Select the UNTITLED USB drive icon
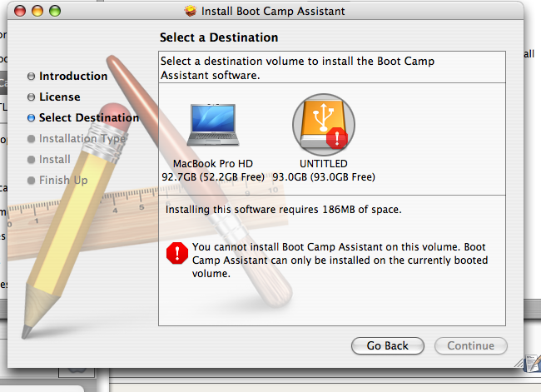The image size is (541, 392). [323, 125]
